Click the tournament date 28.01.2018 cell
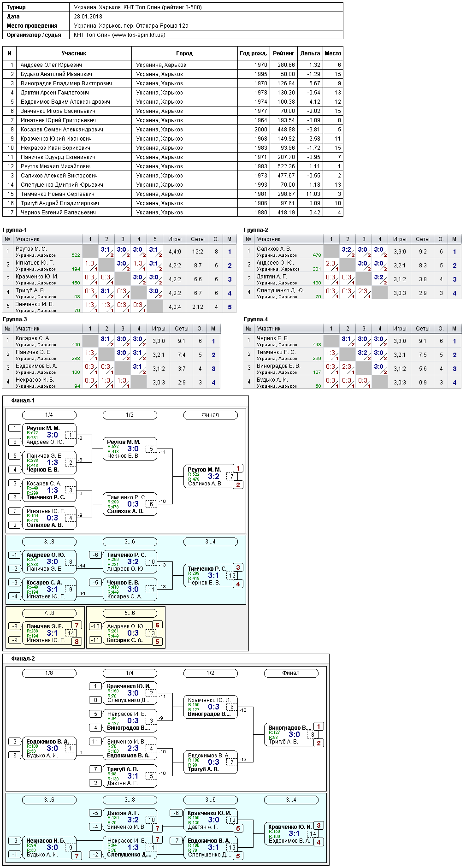This screenshot has width=466, height=868. tap(88, 17)
